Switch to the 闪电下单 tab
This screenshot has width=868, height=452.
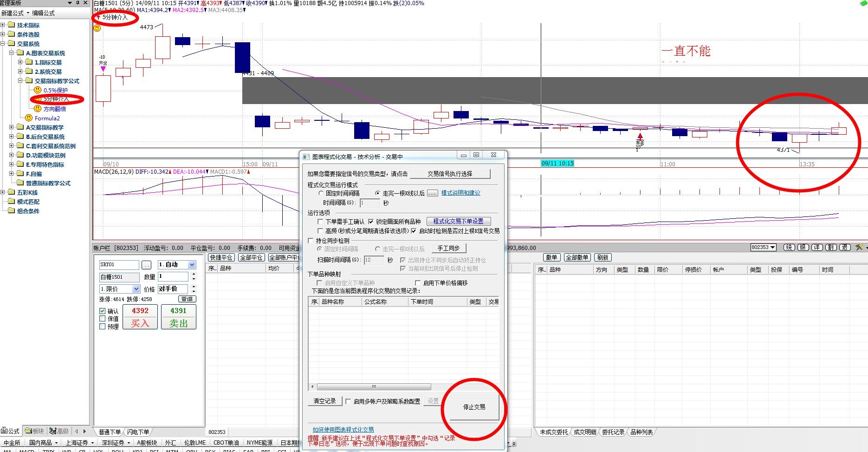[x=138, y=432]
